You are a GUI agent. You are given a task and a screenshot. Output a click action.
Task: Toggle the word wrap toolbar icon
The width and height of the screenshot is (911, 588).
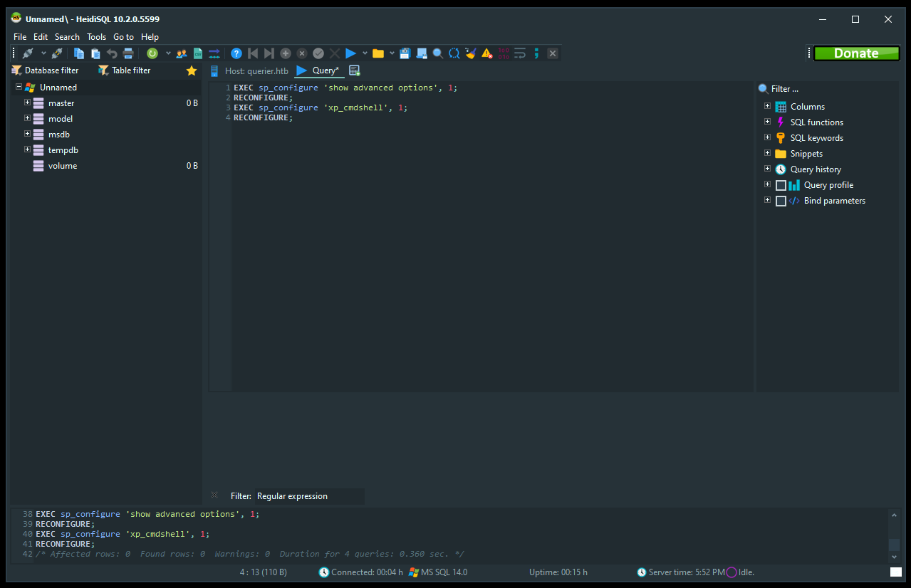coord(520,53)
